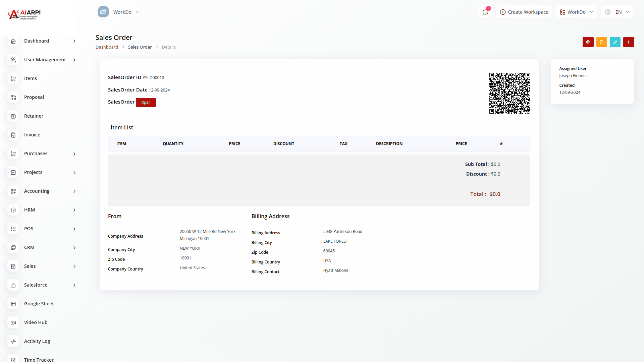644x362 pixels.
Task: Open the chat messages notification icon
Action: click(x=485, y=12)
